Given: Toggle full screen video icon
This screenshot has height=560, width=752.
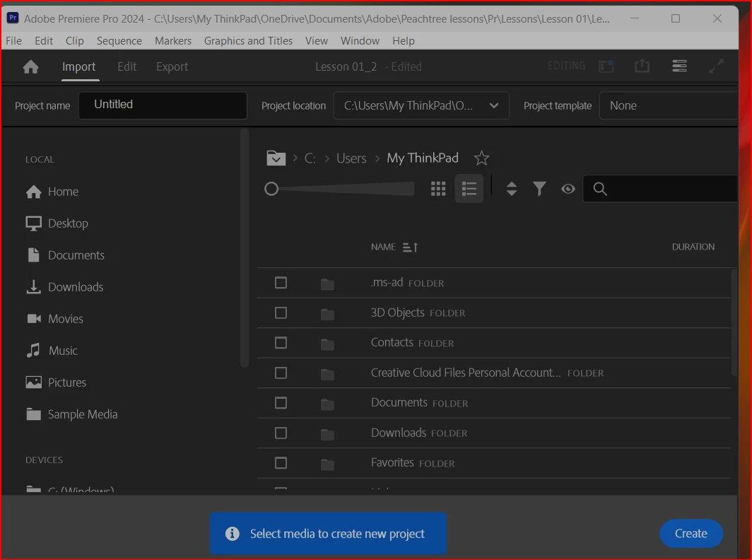Looking at the screenshot, I should click(x=716, y=66).
